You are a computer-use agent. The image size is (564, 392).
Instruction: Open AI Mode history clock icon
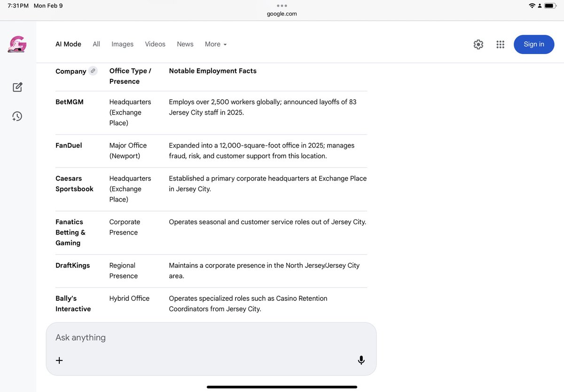click(17, 116)
